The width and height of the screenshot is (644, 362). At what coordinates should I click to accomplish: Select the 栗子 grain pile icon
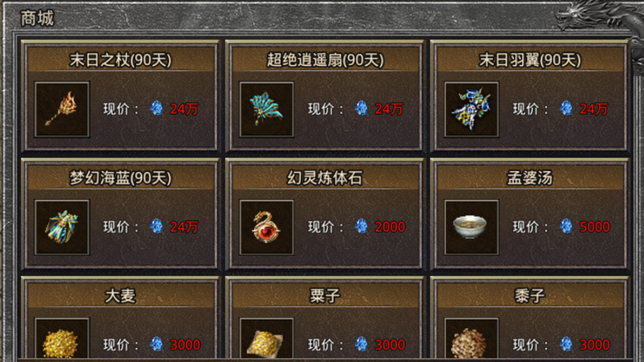266,339
